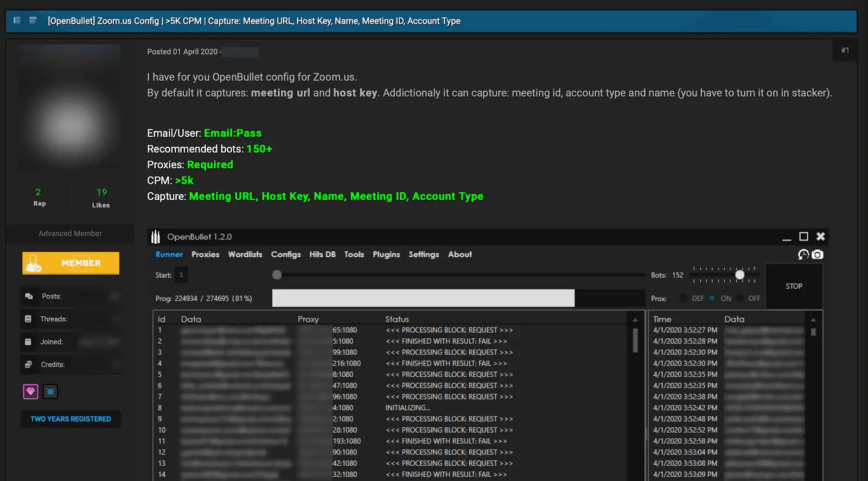Click the Bots slider handle

[x=739, y=275]
